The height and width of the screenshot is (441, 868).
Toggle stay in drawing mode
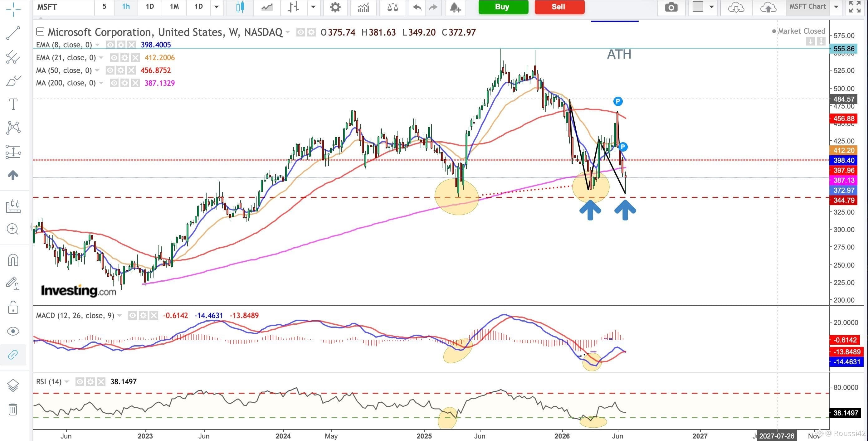pyautogui.click(x=13, y=283)
